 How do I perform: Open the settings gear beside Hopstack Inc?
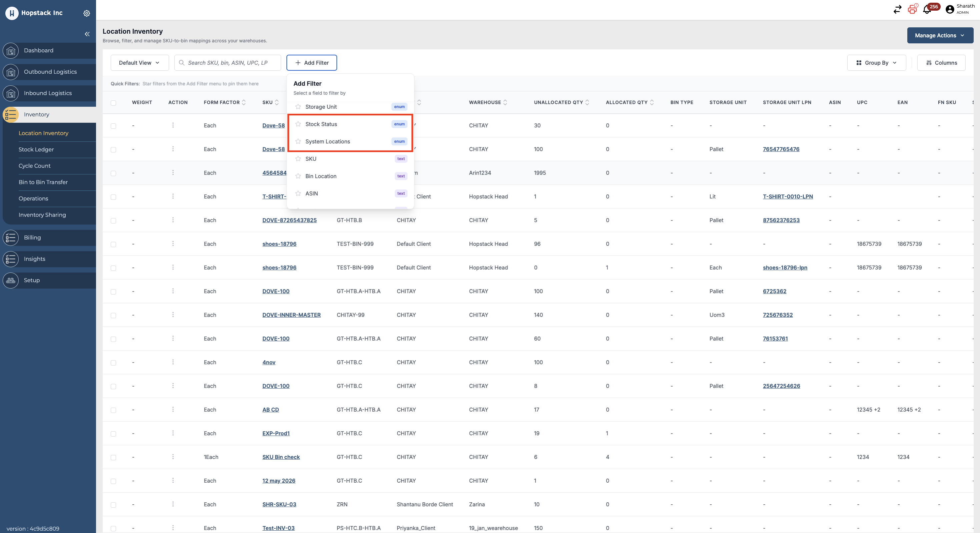tap(87, 13)
